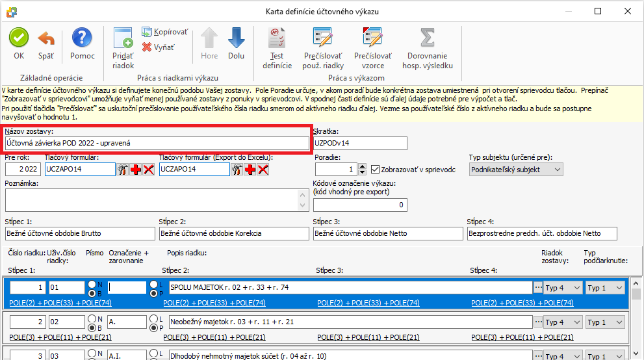Expand Typ 1 dropdown in row 2
Screen dimensions: 644x360
[605, 322]
